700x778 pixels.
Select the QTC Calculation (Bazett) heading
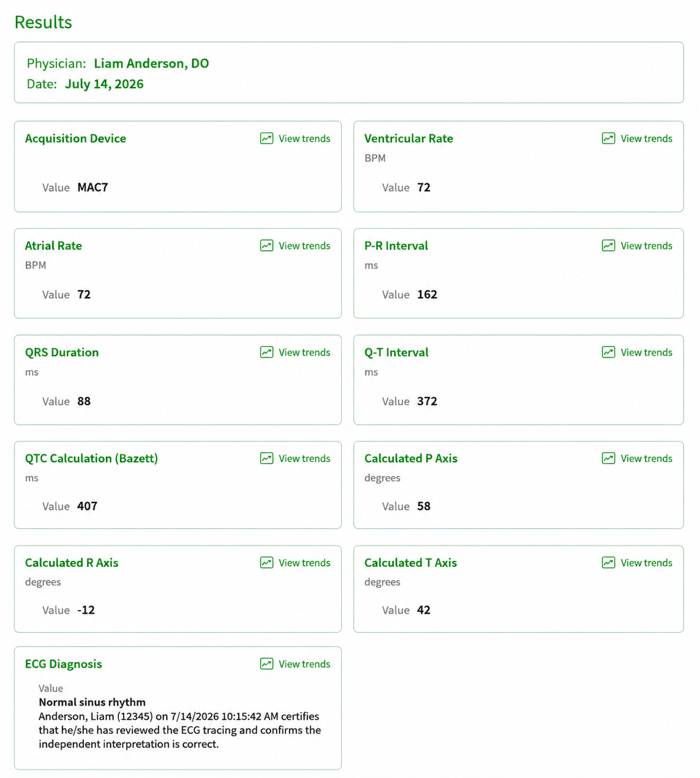(91, 458)
